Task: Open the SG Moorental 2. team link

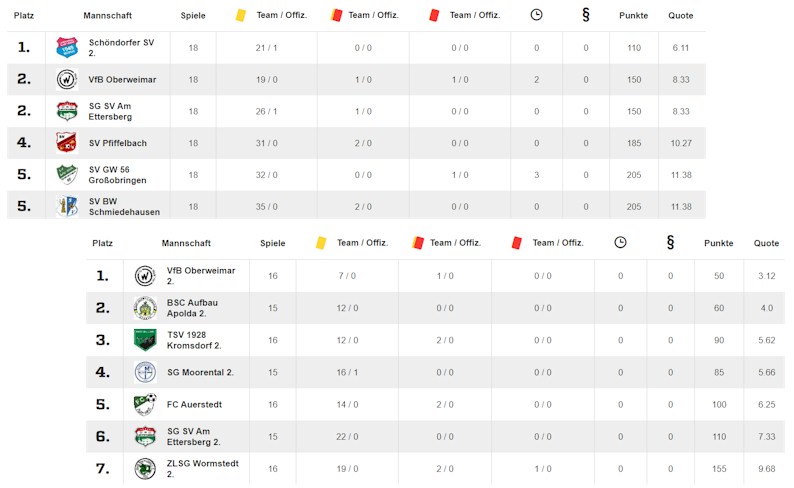Action: click(200, 372)
